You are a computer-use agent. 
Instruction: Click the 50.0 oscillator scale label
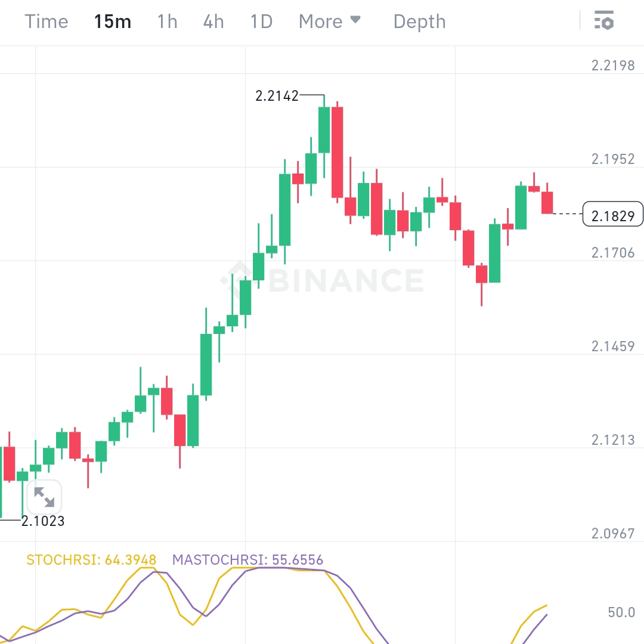pos(620,612)
